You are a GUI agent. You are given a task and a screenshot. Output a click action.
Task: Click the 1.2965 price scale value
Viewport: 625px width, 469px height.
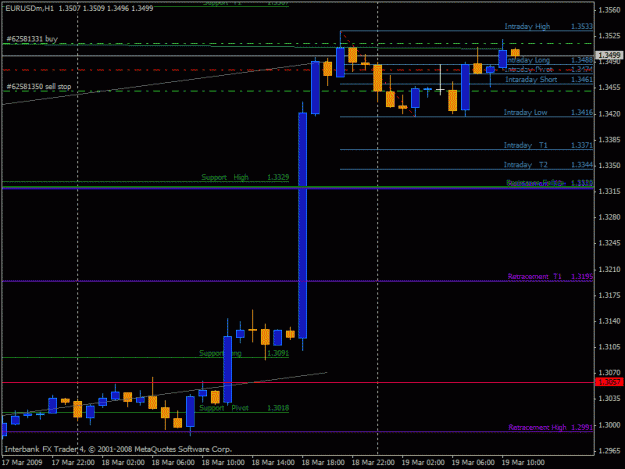(609, 451)
